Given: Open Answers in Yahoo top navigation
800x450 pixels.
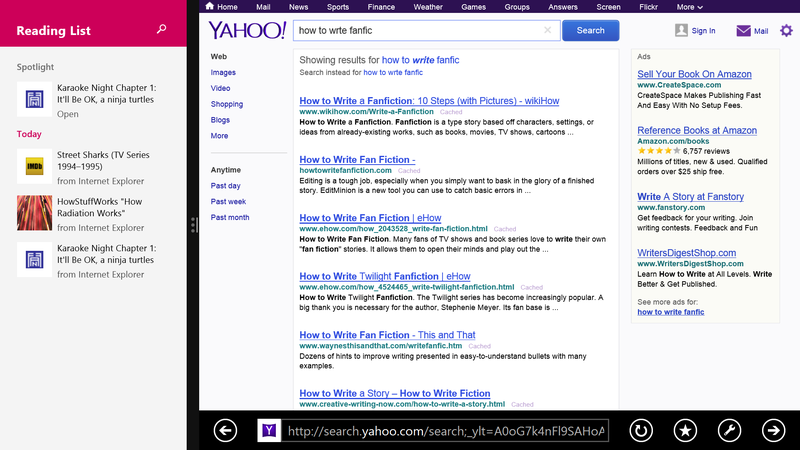Looking at the screenshot, I should (x=563, y=7).
